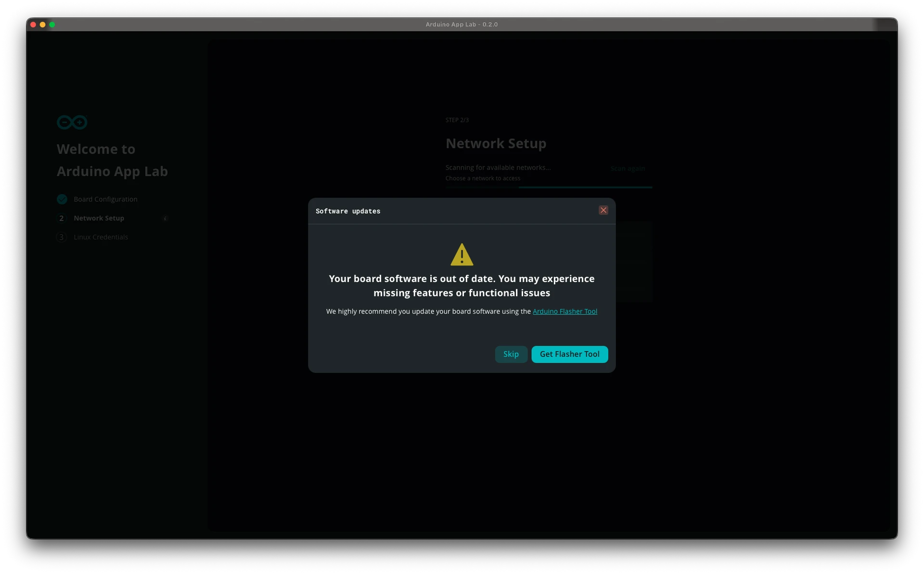Click the red window close button
The width and height of the screenshot is (924, 574).
(33, 25)
